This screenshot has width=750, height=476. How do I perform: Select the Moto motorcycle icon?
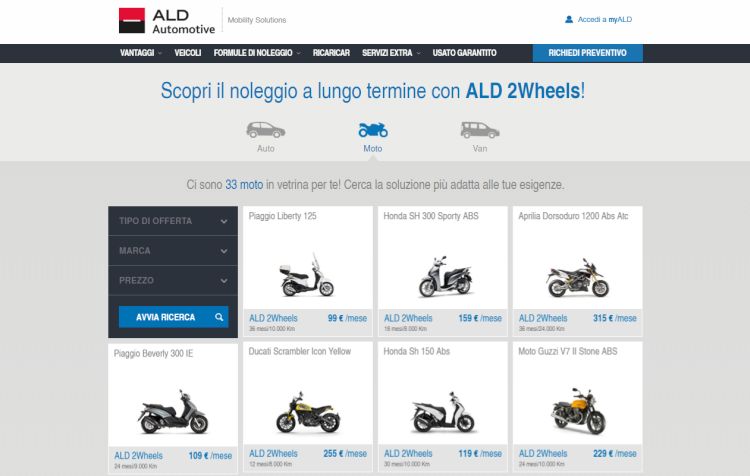click(x=373, y=130)
